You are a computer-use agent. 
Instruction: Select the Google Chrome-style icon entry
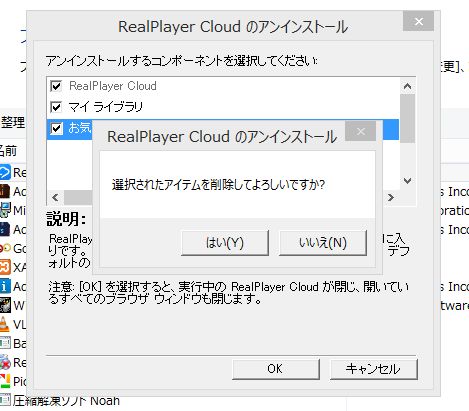(5, 248)
